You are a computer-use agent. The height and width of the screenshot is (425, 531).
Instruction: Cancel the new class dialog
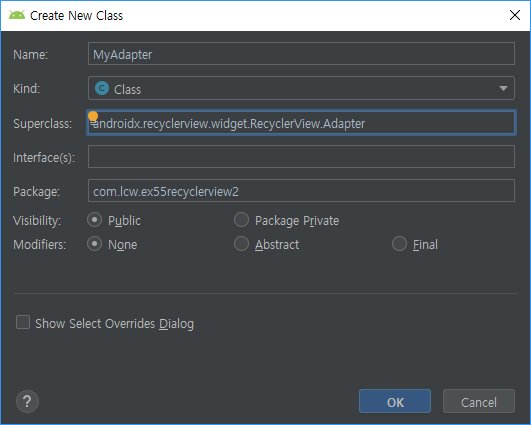click(x=479, y=402)
